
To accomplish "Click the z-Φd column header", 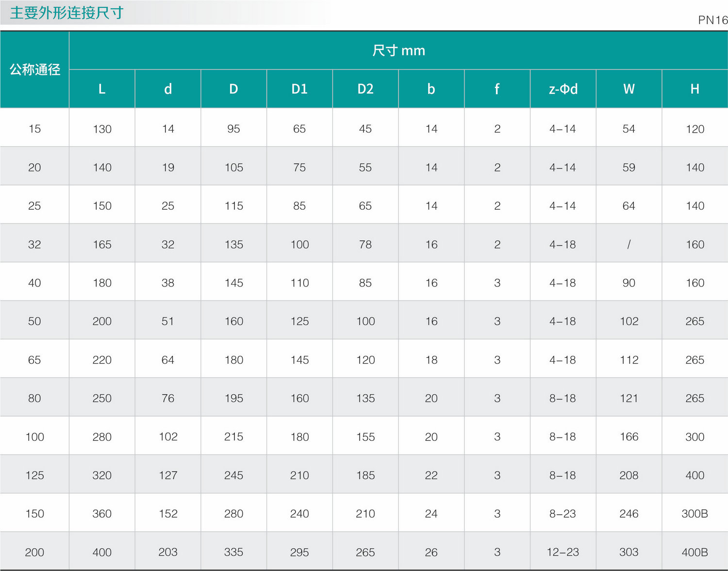I will 563,89.
